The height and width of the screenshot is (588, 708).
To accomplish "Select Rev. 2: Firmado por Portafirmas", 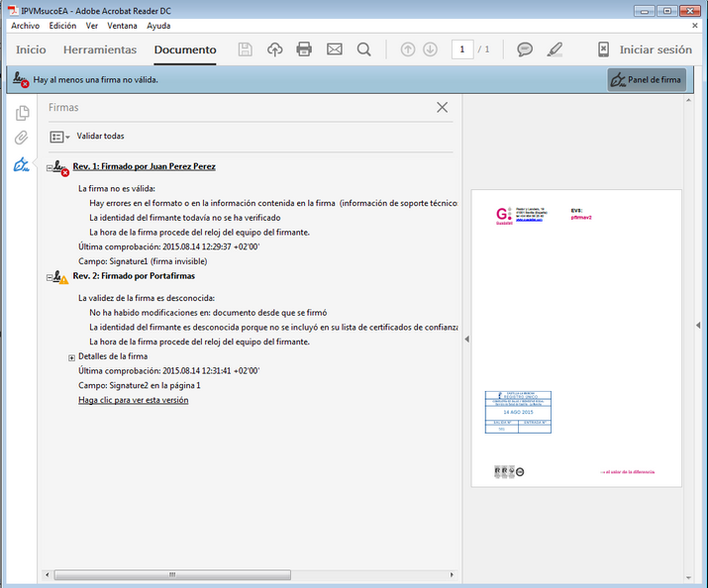I will coord(134,276).
